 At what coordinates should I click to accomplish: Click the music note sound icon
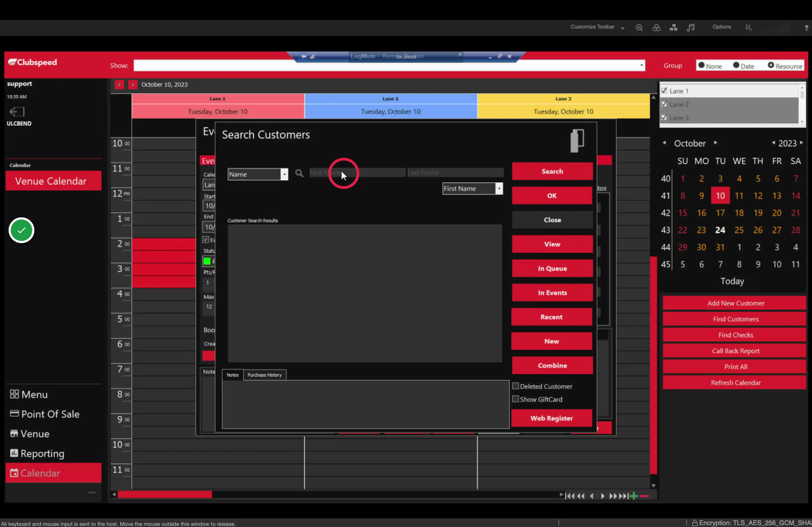pos(691,28)
